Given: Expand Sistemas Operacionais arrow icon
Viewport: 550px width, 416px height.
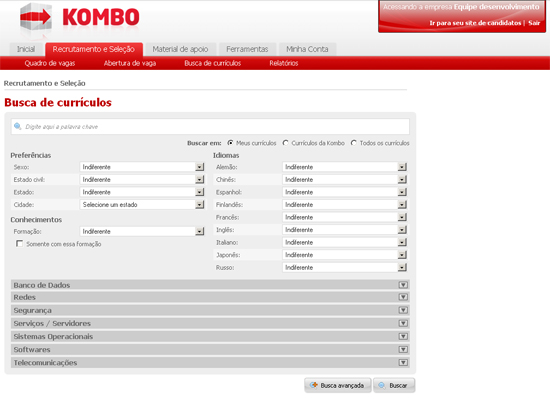Looking at the screenshot, I should pos(403,336).
